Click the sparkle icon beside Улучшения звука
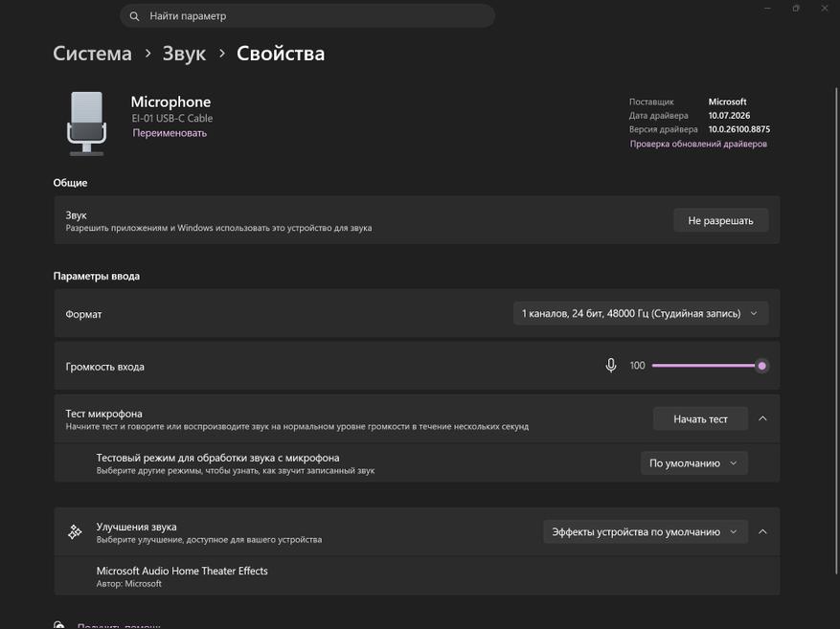This screenshot has height=629, width=840. (75, 532)
